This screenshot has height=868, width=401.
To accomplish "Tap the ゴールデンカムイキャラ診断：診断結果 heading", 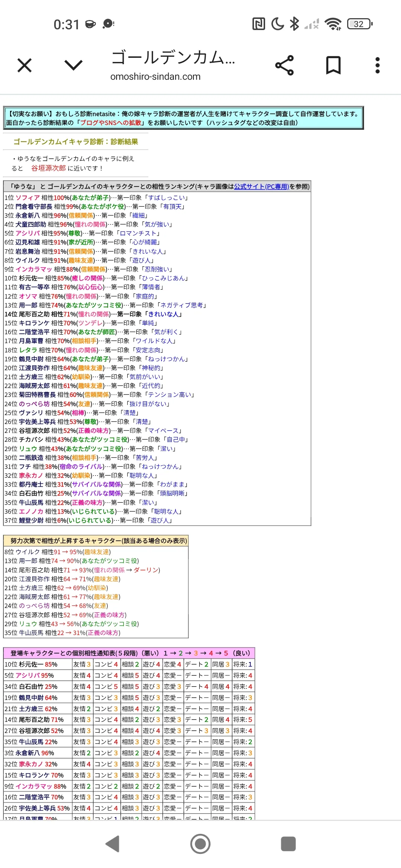I will click(x=76, y=142).
